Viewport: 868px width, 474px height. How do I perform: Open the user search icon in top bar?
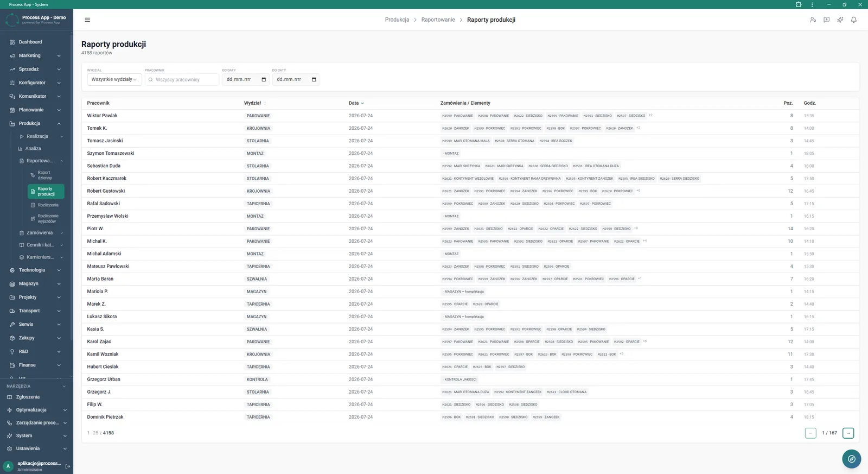click(813, 20)
